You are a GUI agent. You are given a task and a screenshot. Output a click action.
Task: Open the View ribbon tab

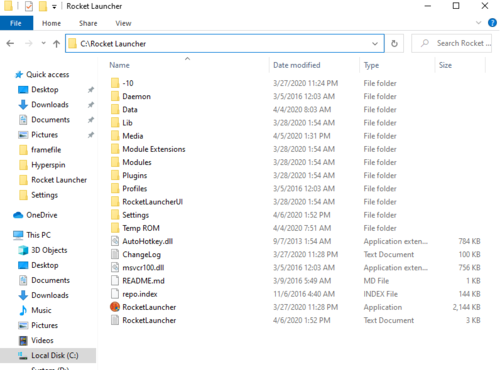point(123,23)
